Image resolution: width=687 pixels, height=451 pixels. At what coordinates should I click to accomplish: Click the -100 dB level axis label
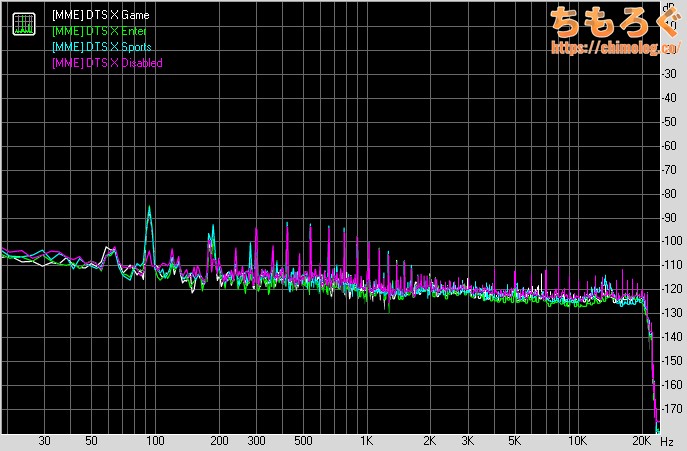click(672, 242)
